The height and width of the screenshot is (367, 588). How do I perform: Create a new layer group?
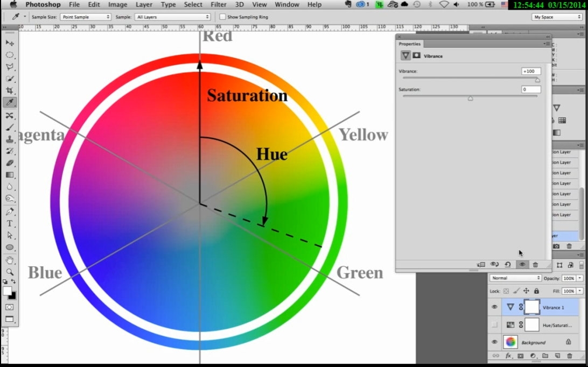click(x=545, y=356)
